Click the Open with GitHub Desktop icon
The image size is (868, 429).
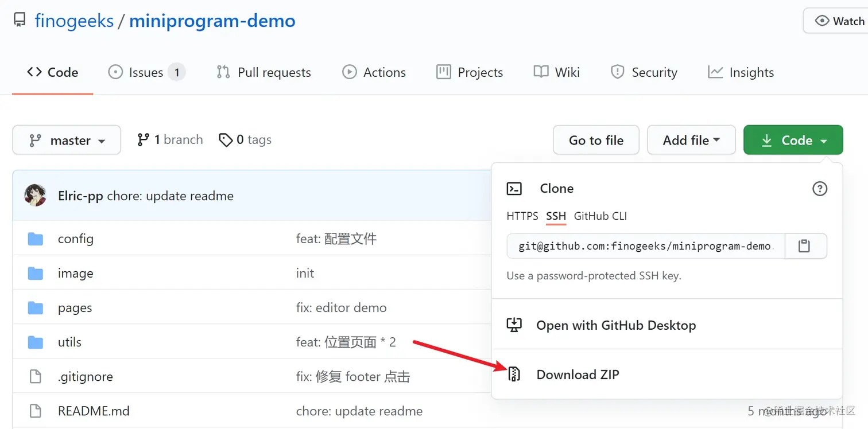click(x=514, y=325)
